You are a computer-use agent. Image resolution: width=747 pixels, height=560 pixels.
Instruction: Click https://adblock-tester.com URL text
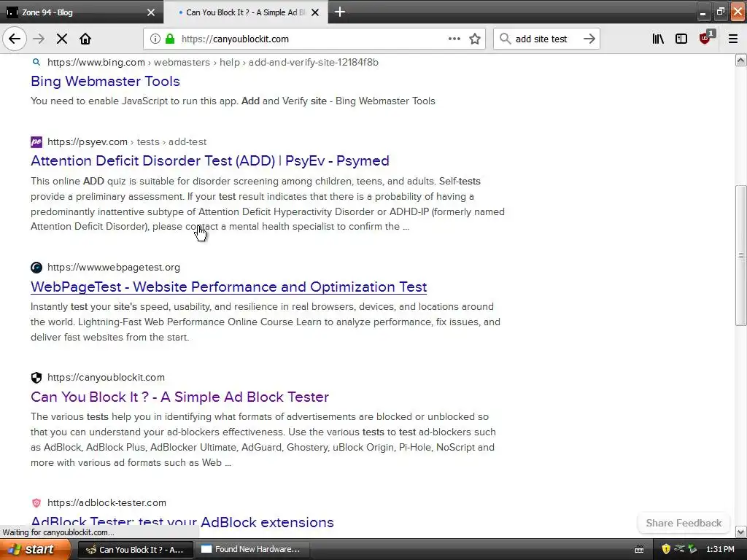tap(107, 503)
